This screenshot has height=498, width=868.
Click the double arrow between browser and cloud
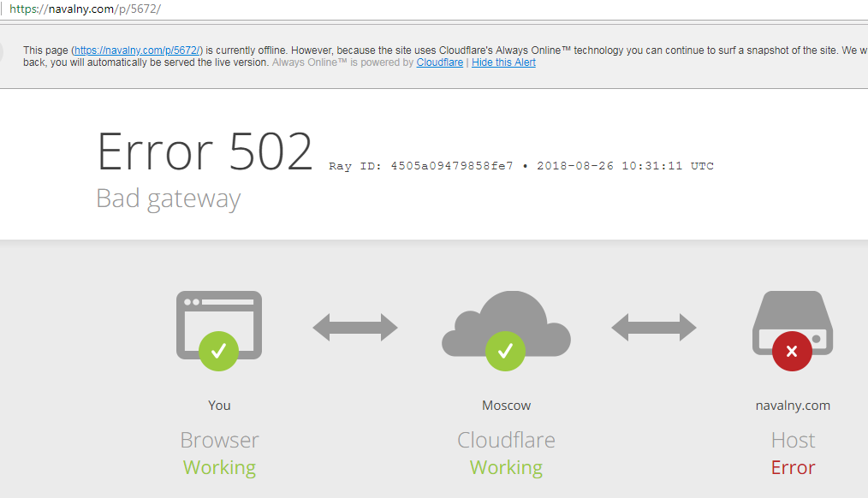355,327
